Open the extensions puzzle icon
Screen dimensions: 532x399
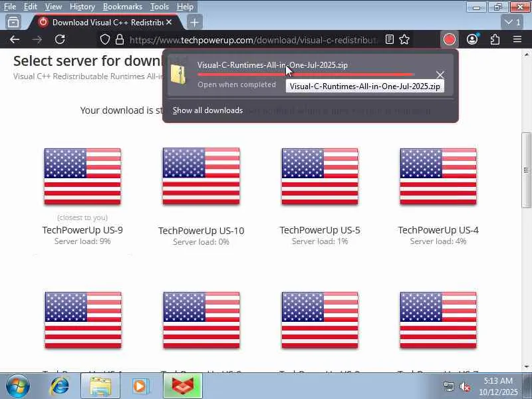coord(495,40)
